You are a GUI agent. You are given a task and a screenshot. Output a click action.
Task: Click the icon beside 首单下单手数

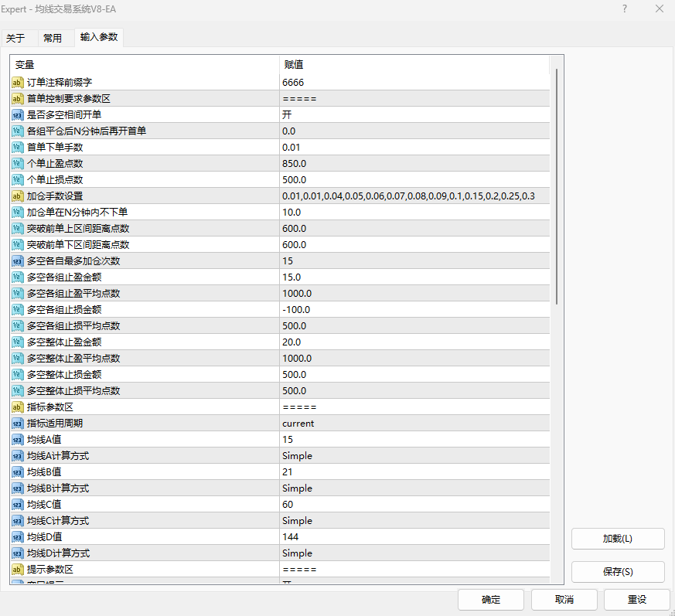[18, 148]
